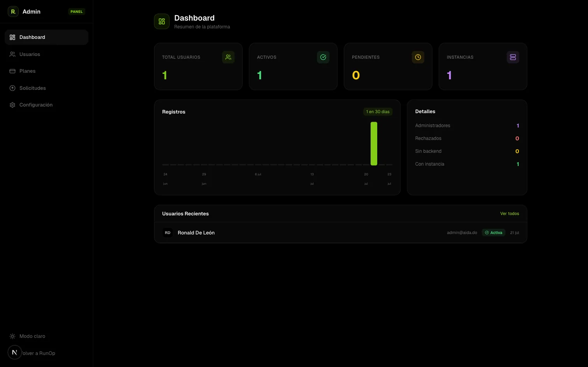This screenshot has width=588, height=367.
Task: Click the Rechazados row label
Action: coord(428,138)
